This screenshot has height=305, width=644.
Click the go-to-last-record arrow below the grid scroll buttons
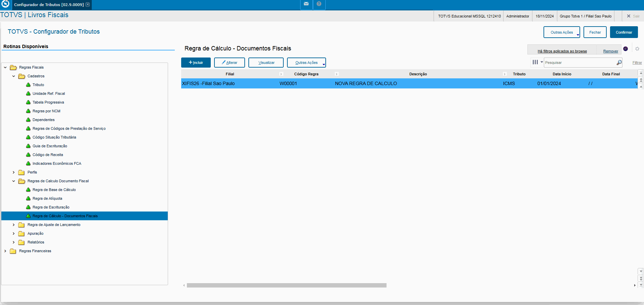pyautogui.click(x=641, y=285)
